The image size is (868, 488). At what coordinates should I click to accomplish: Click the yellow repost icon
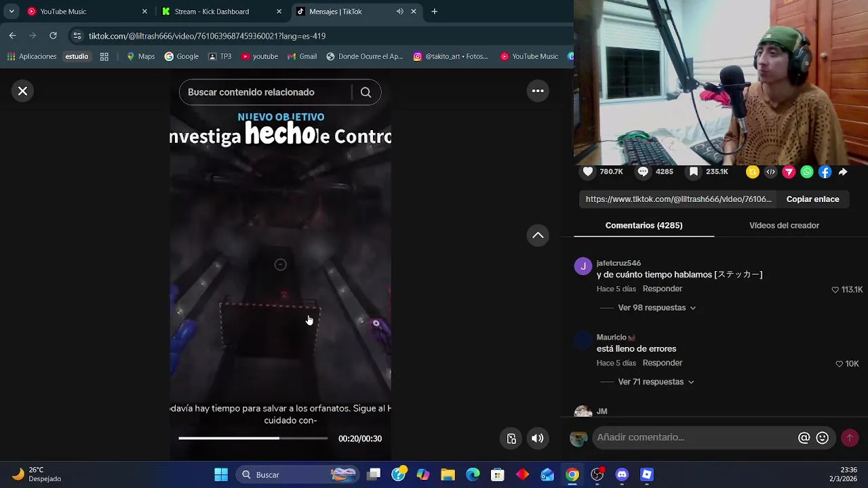(x=752, y=172)
